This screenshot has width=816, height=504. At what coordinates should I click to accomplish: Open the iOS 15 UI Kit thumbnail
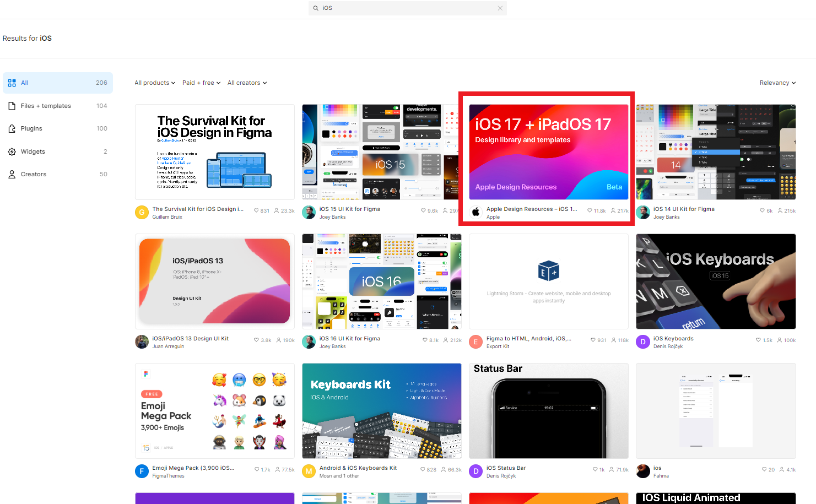coord(381,152)
